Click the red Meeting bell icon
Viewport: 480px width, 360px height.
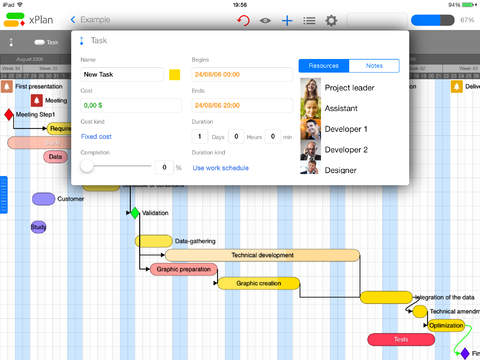(37, 100)
